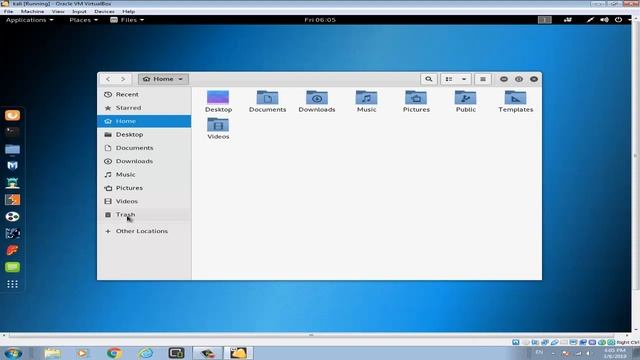Viewport: 640px width, 360px height.
Task: Click the workspace switcher box in top bar
Action: 544,20
